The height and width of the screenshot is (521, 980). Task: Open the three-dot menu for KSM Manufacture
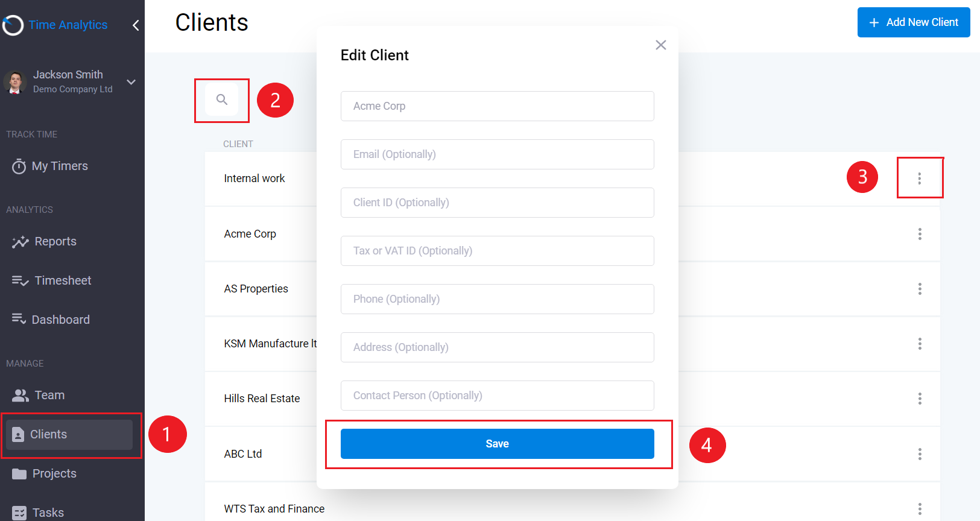tap(920, 344)
